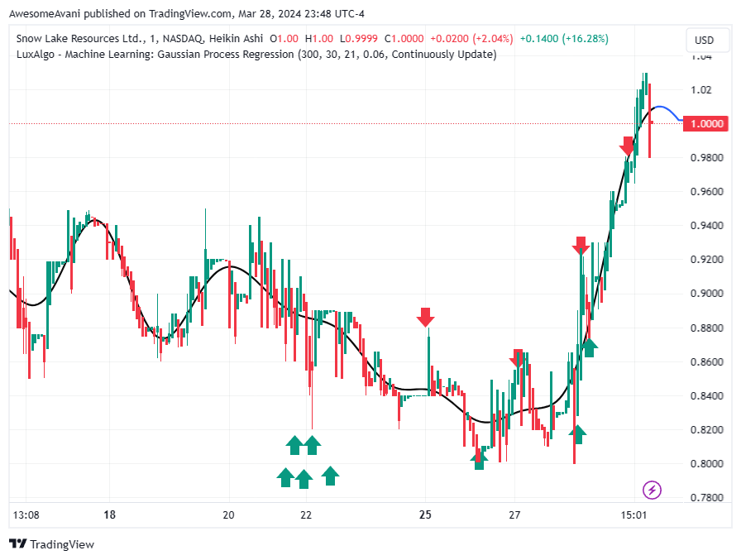Click the 0.7800 price axis label
This screenshot has width=741, height=560.
(x=706, y=498)
